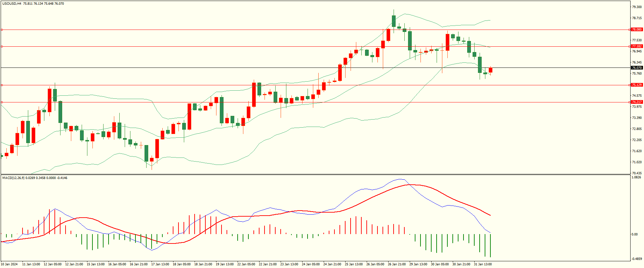Image resolution: width=644 pixels, height=268 pixels.
Task: Click the 15 Jan 13:00 time axis label
Action: [96, 264]
